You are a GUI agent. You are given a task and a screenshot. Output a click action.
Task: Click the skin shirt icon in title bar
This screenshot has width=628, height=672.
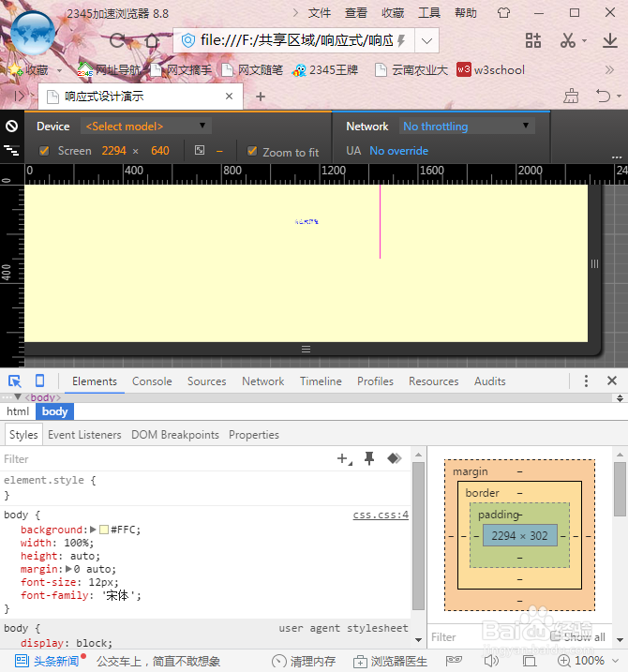click(503, 13)
